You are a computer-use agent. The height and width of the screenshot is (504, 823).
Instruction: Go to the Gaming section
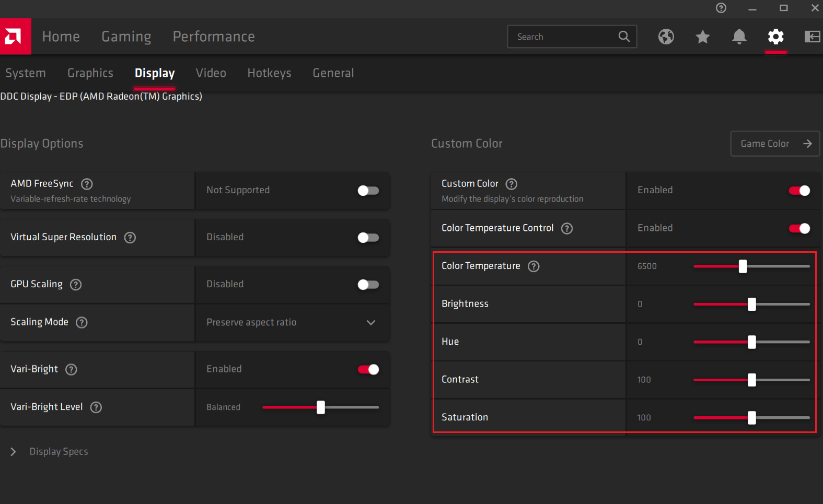point(126,37)
